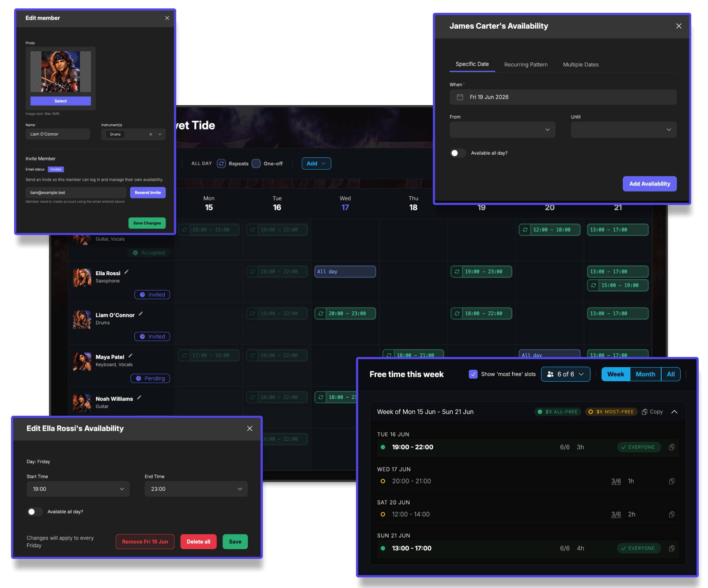The width and height of the screenshot is (708, 588).
Task: Remove the Drums instrument tag
Action: click(151, 134)
